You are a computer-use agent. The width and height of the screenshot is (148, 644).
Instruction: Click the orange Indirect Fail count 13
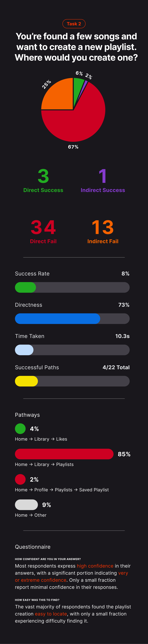(103, 227)
